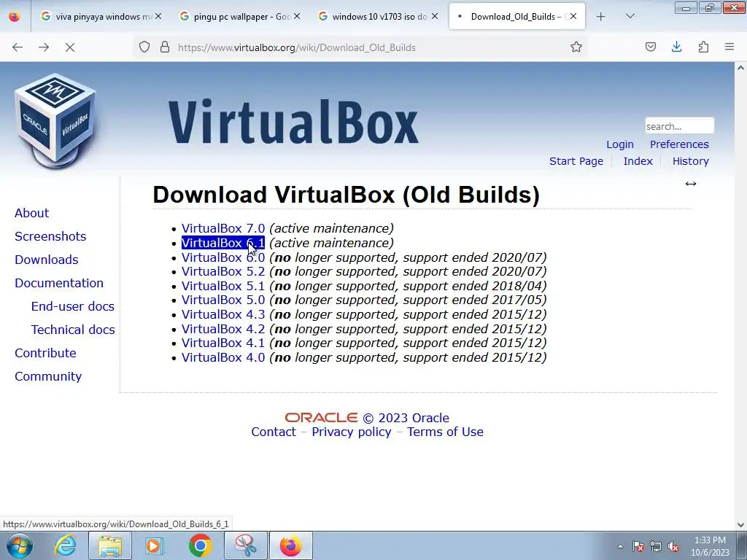Expand the list all tabs chevron

630,17
